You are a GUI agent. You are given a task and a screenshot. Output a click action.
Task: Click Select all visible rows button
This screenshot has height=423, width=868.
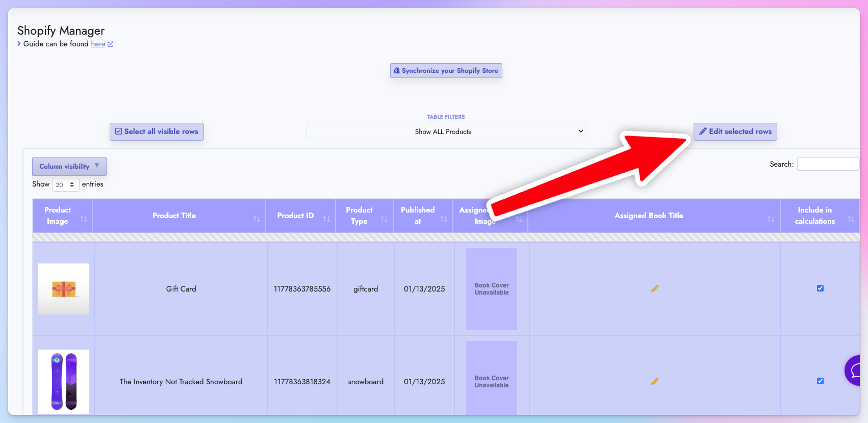pos(157,131)
